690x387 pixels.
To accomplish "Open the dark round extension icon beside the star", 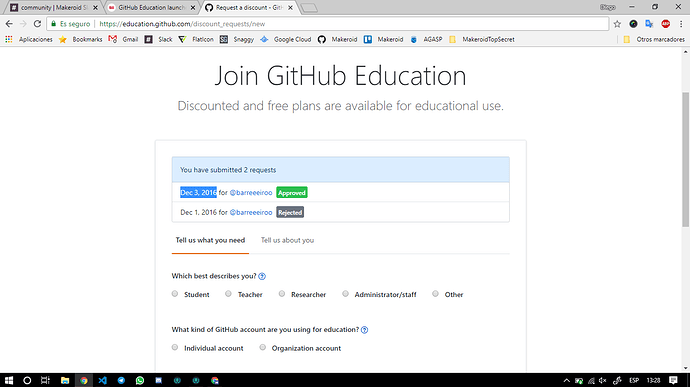I will pos(633,24).
